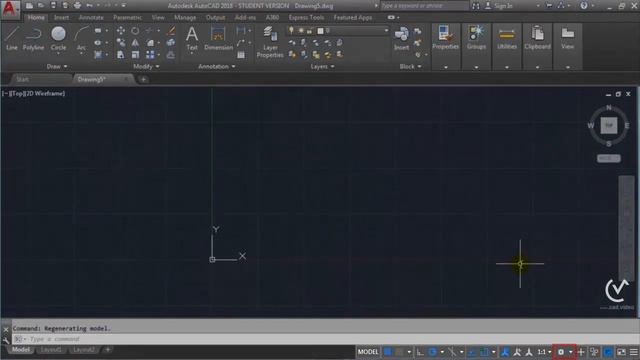
Task: Switch to the Parametric ribbon tab
Action: point(128,18)
